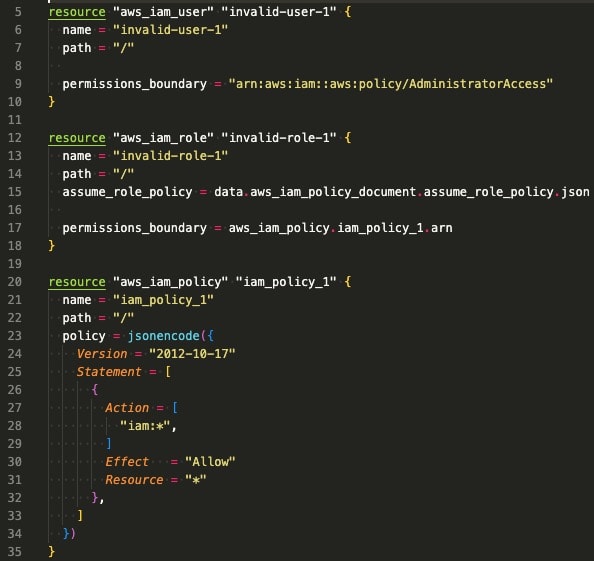
Task: Click the "Allow" effect value
Action: coord(210,462)
